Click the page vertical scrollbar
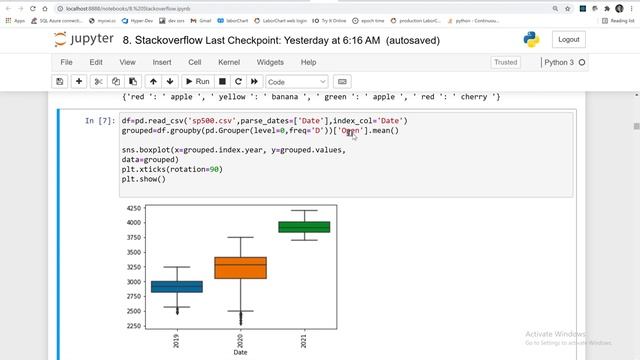 (636, 127)
